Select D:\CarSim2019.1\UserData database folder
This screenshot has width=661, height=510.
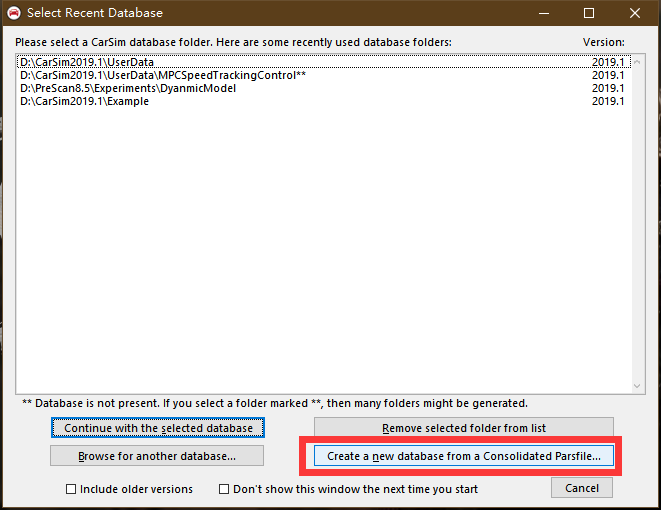click(x=324, y=62)
